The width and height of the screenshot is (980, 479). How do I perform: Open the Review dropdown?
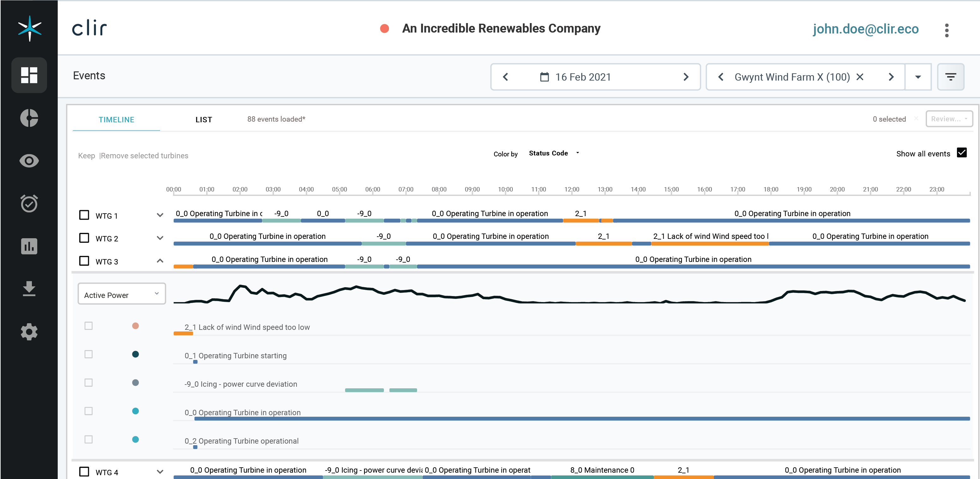pyautogui.click(x=949, y=119)
